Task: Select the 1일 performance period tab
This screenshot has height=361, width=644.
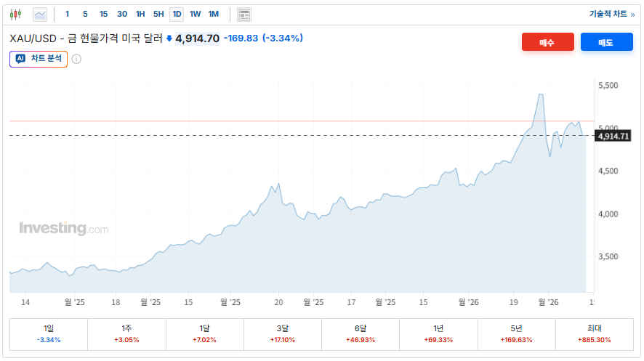Action: [x=49, y=333]
